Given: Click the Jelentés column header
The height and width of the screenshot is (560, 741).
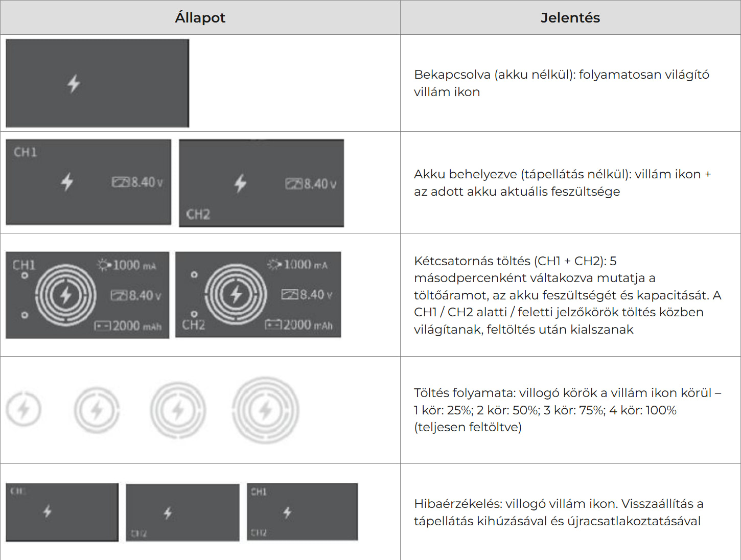Looking at the screenshot, I should click(x=570, y=17).
